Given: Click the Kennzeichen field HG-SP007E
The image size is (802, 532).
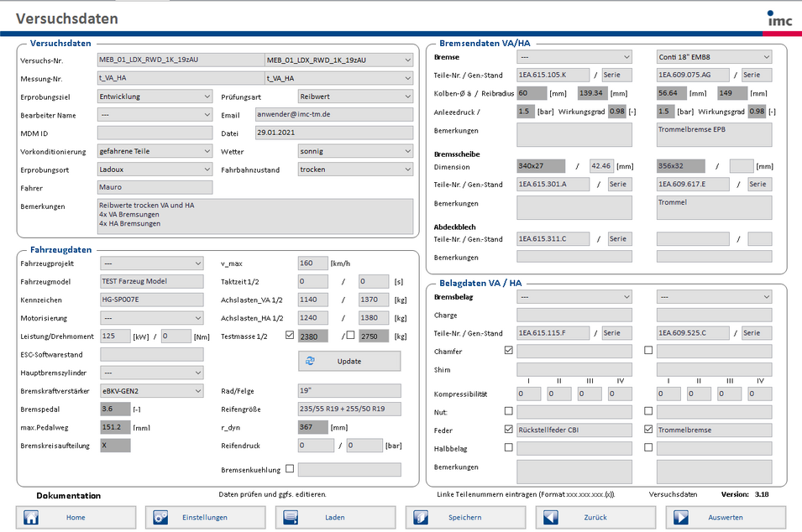Looking at the screenshot, I should tap(151, 300).
